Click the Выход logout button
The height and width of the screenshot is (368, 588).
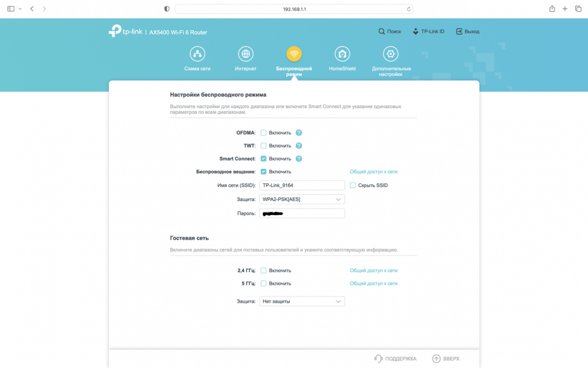pyautogui.click(x=468, y=32)
